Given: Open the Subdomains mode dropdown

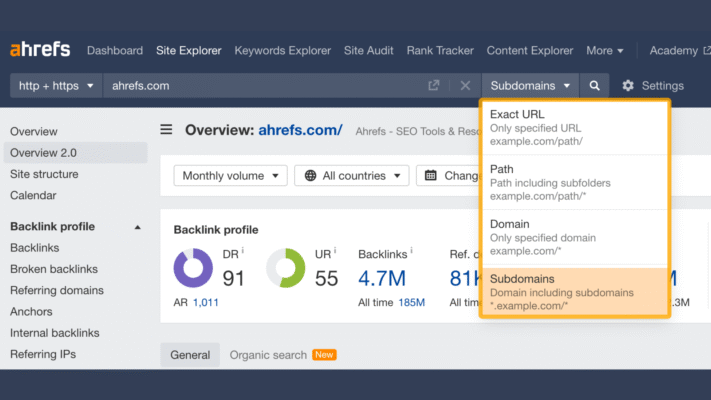Looking at the screenshot, I should click(x=530, y=86).
